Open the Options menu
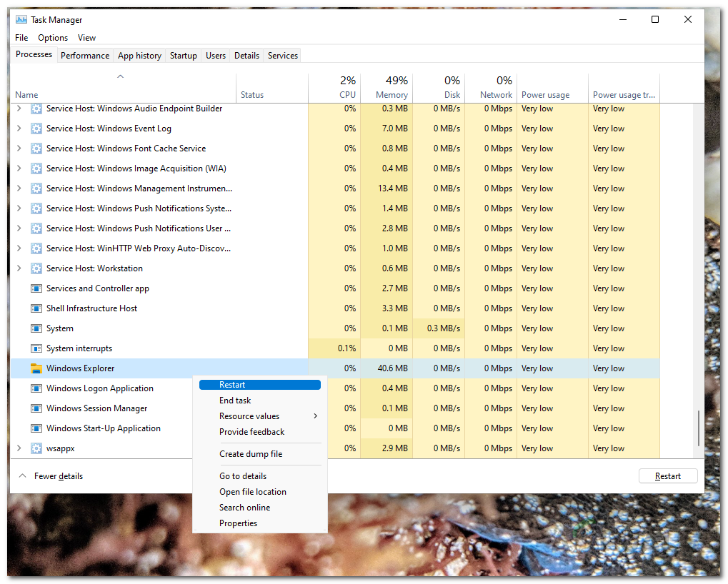 tap(53, 38)
